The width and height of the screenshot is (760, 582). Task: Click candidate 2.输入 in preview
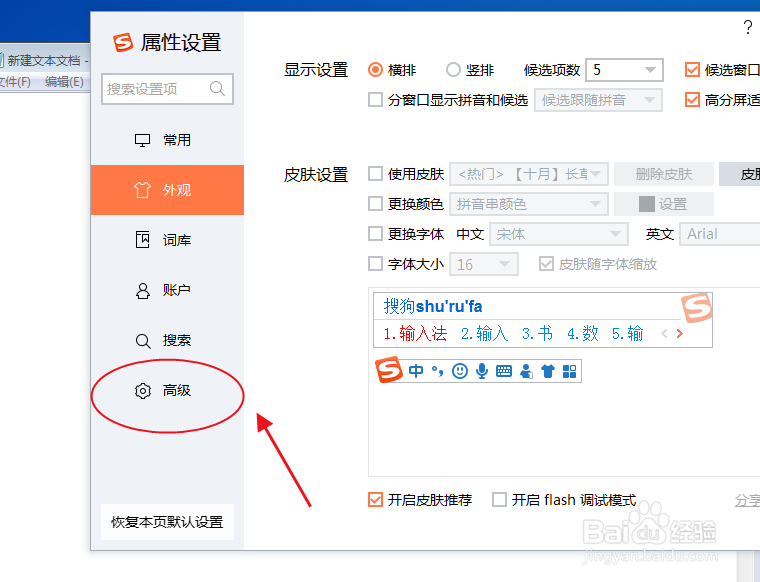point(484,333)
